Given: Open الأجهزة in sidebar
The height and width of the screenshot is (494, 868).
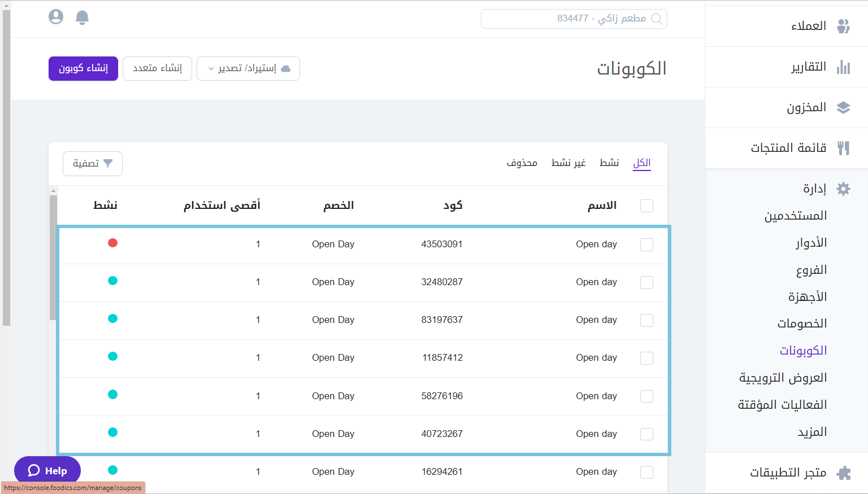Looking at the screenshot, I should pos(808,296).
